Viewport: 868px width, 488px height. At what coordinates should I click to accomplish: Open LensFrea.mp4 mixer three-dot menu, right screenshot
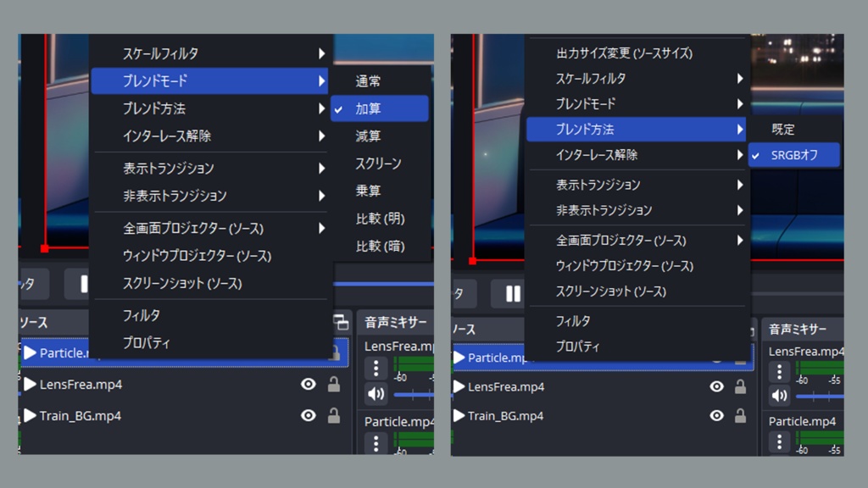point(780,371)
